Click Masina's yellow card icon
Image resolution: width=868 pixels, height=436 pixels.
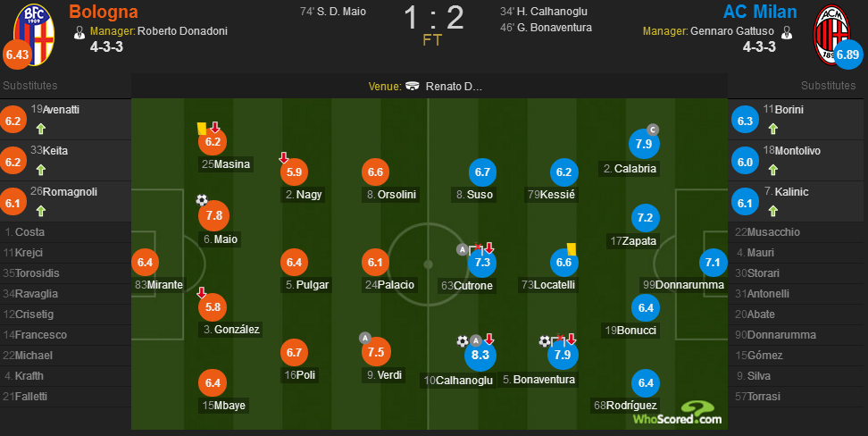202,129
